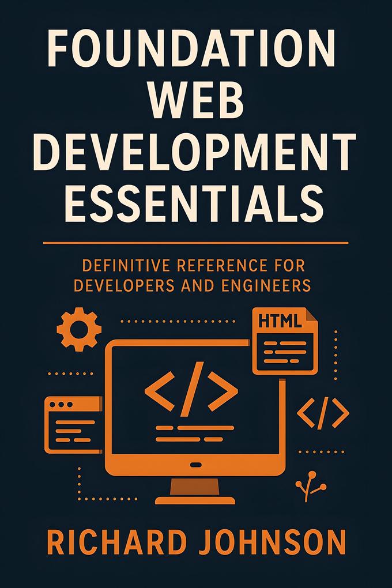Click the browser window icon at left
Screen dimensions: 392x588
74,424
